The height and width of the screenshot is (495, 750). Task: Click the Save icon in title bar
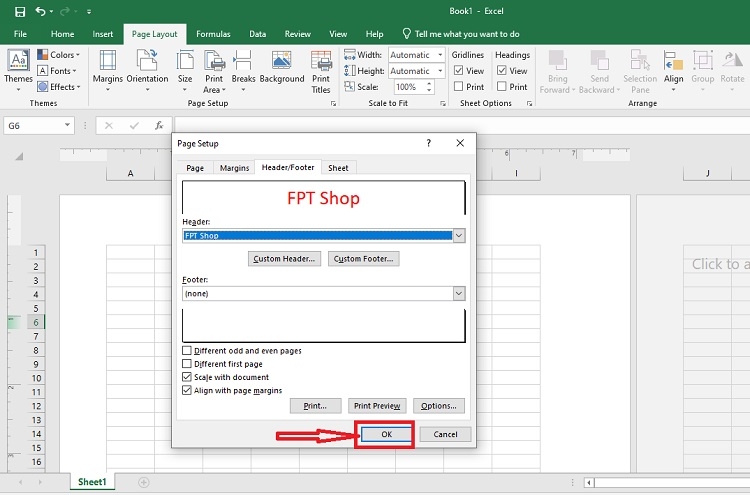20,11
